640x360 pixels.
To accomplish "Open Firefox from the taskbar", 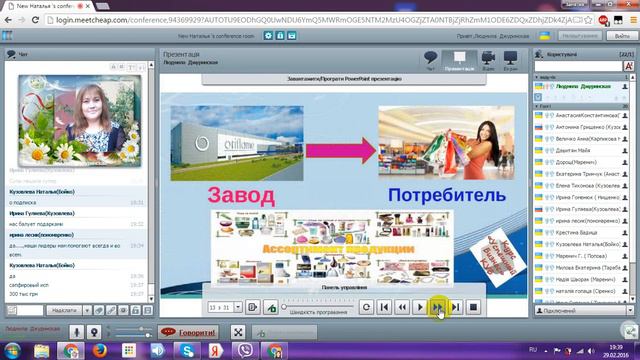I will click(100, 351).
